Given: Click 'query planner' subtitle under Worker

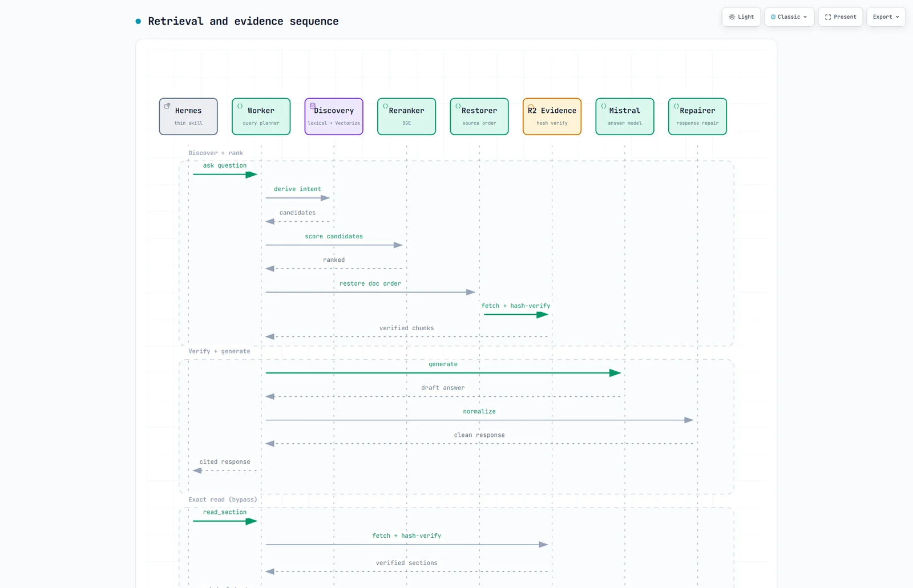Looking at the screenshot, I should (261, 123).
